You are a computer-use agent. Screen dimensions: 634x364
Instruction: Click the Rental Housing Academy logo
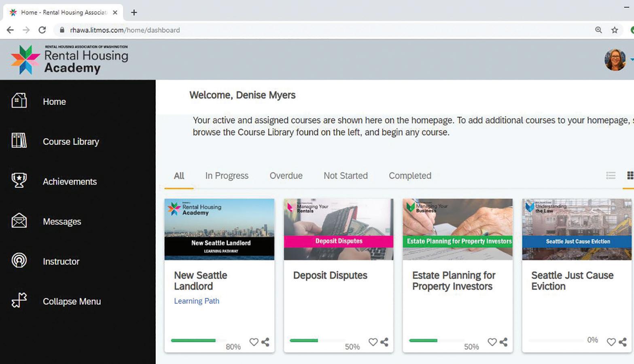(x=69, y=59)
